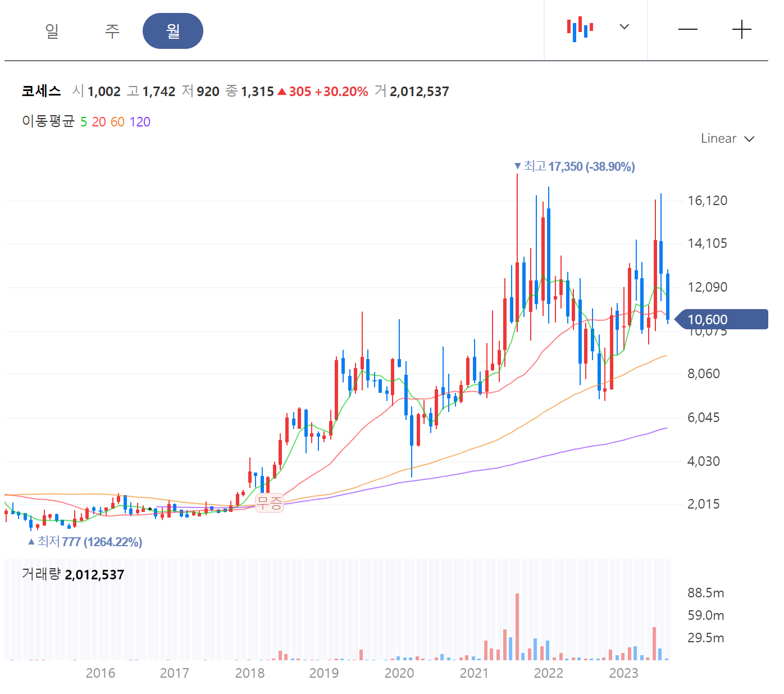Switch to the daily 일 chart tab
Screen dimensions: 784x694
pos(52,31)
